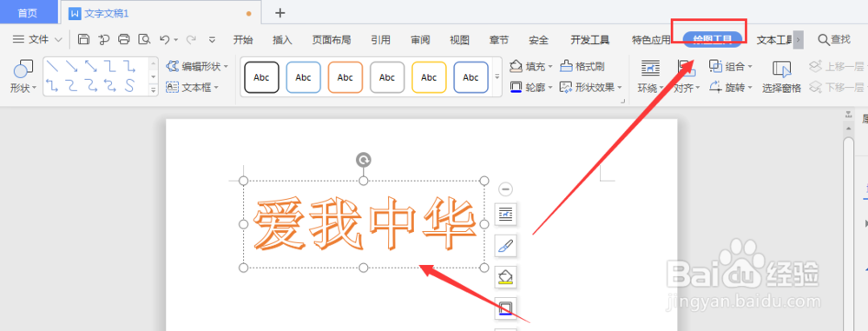This screenshot has width=868, height=331.
Task: Open the Wrap (环绕) dropdown
Action: point(650,88)
